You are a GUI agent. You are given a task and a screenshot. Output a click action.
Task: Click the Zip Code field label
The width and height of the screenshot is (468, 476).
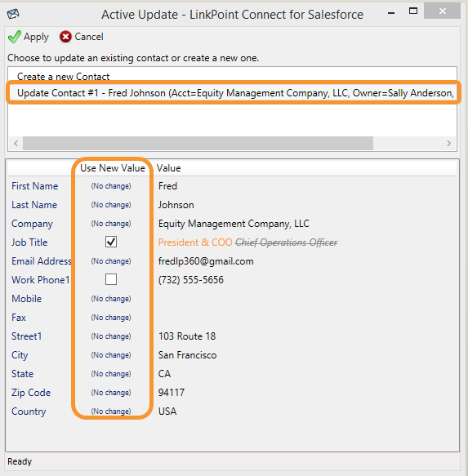[x=31, y=393]
